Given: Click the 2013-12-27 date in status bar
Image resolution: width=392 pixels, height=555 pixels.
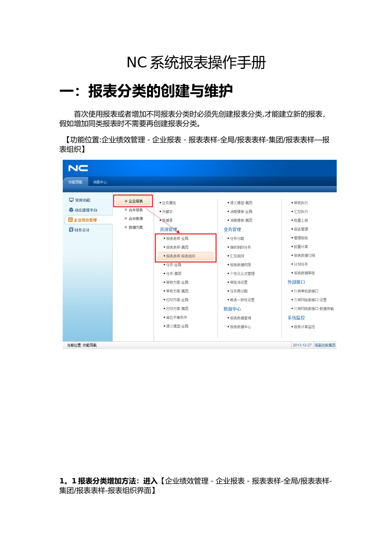Looking at the screenshot, I should pyautogui.click(x=302, y=345).
